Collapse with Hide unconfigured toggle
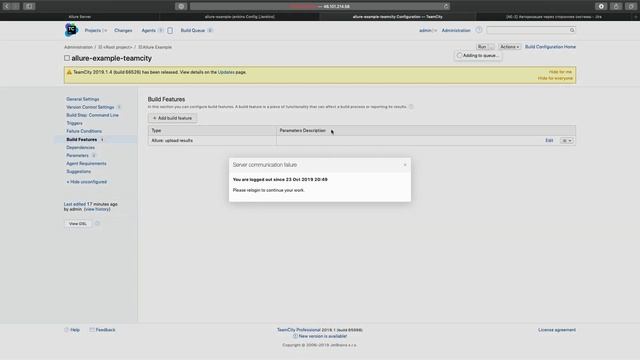The image size is (640, 360). tap(87, 182)
